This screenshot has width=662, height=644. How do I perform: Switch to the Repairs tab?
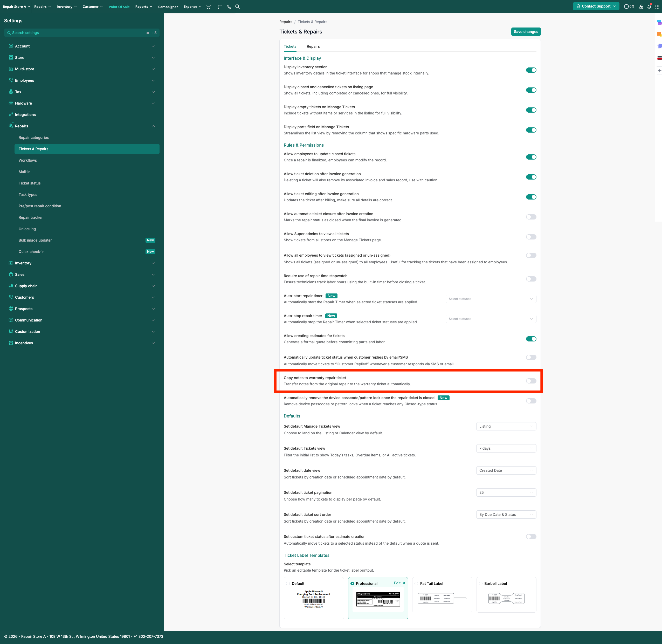click(313, 46)
